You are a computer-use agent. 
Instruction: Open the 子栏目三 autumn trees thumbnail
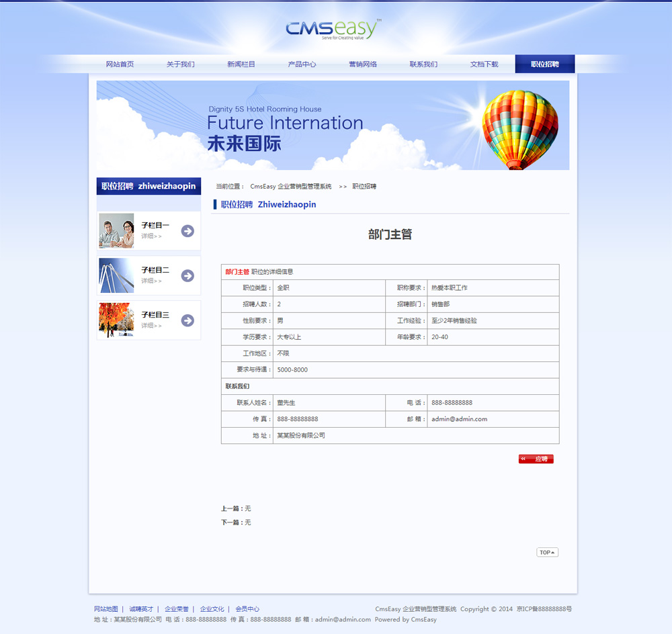[x=116, y=320]
